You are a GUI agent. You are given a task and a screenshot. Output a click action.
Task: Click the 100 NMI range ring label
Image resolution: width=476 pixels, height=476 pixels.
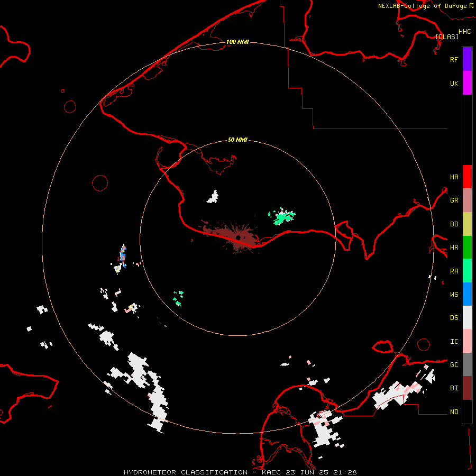pyautogui.click(x=237, y=42)
